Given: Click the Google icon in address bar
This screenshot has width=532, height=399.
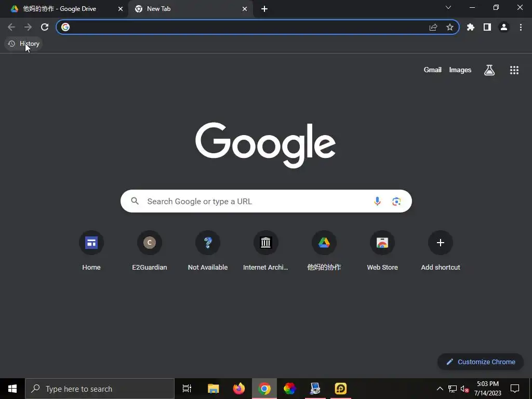Looking at the screenshot, I should pyautogui.click(x=65, y=27).
